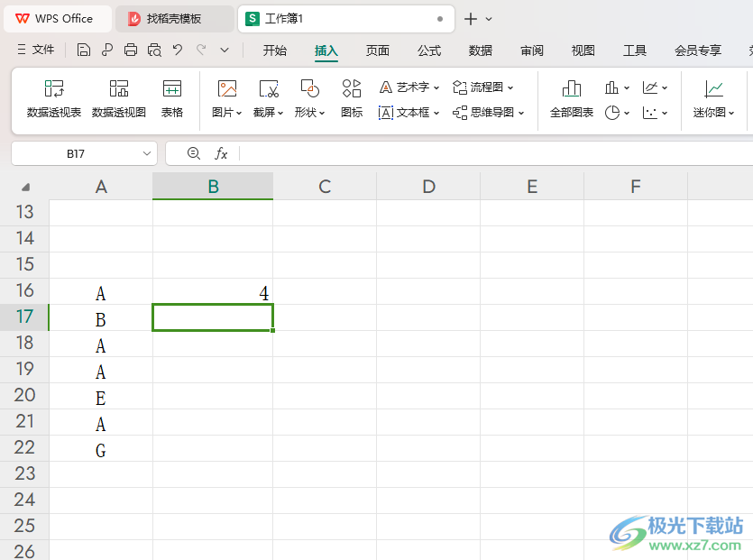Click the scatter chart icon
753x560 pixels.
650,113
